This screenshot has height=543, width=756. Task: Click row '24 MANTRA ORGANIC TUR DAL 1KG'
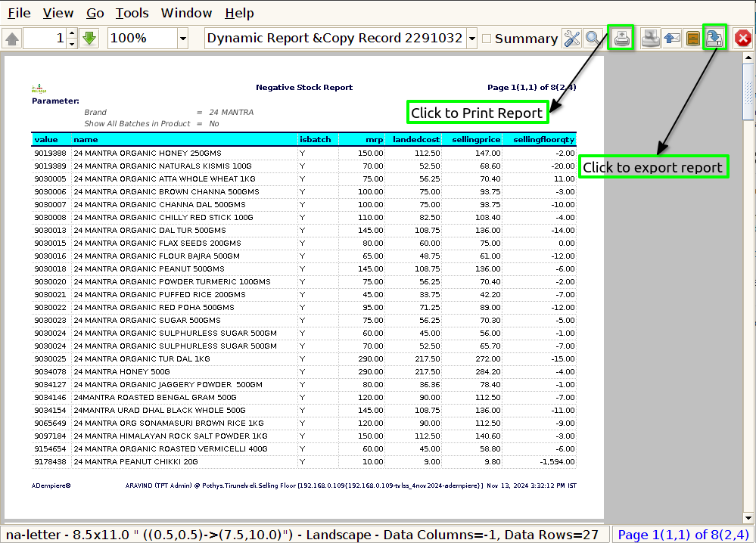(x=303, y=359)
